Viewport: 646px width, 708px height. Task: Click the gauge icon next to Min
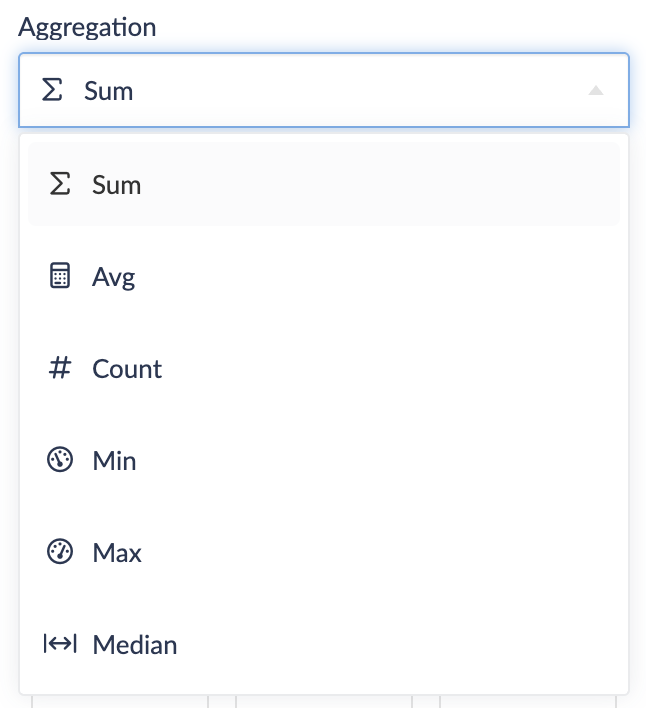(x=60, y=460)
